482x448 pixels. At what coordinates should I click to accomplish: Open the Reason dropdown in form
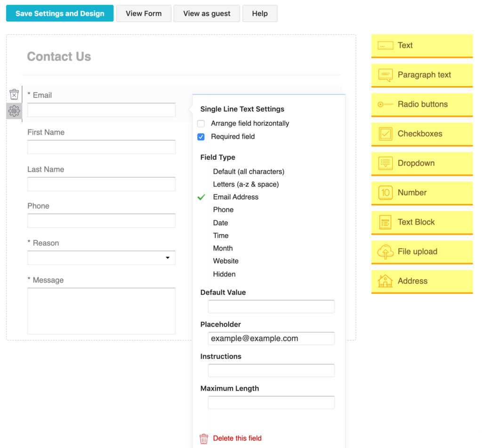(x=101, y=258)
